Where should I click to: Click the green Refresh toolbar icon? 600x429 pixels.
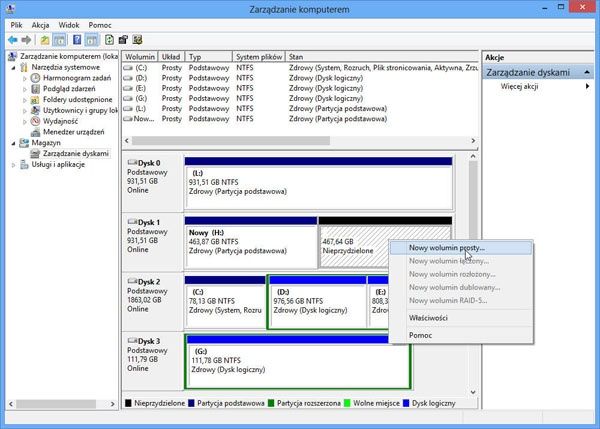pyautogui.click(x=109, y=40)
